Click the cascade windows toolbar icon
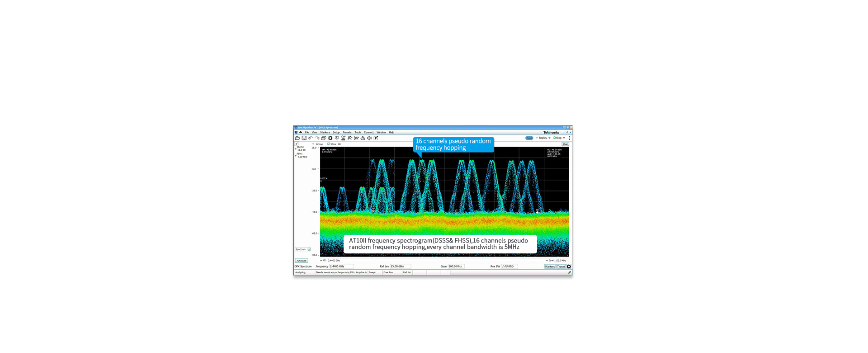Viewport: 868px width, 353px height. tap(323, 138)
